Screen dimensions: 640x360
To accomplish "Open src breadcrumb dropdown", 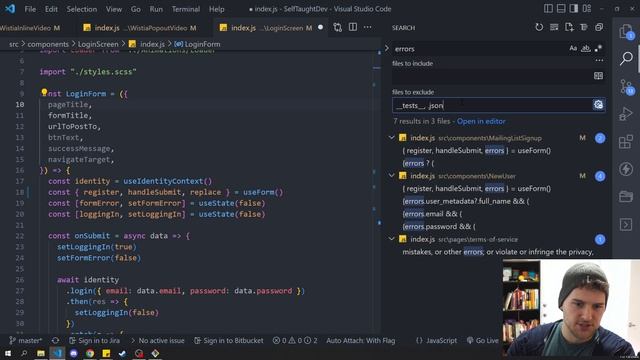I will click(x=14, y=44).
